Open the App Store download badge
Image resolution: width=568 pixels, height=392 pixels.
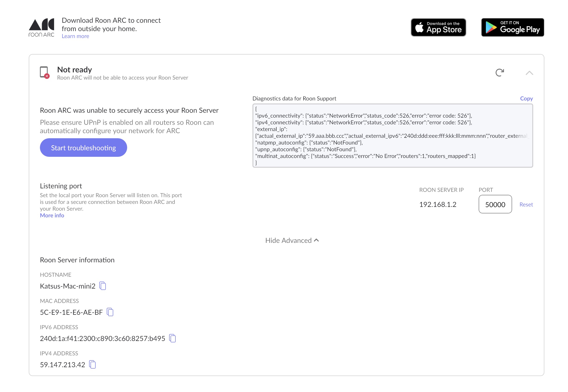(x=438, y=27)
